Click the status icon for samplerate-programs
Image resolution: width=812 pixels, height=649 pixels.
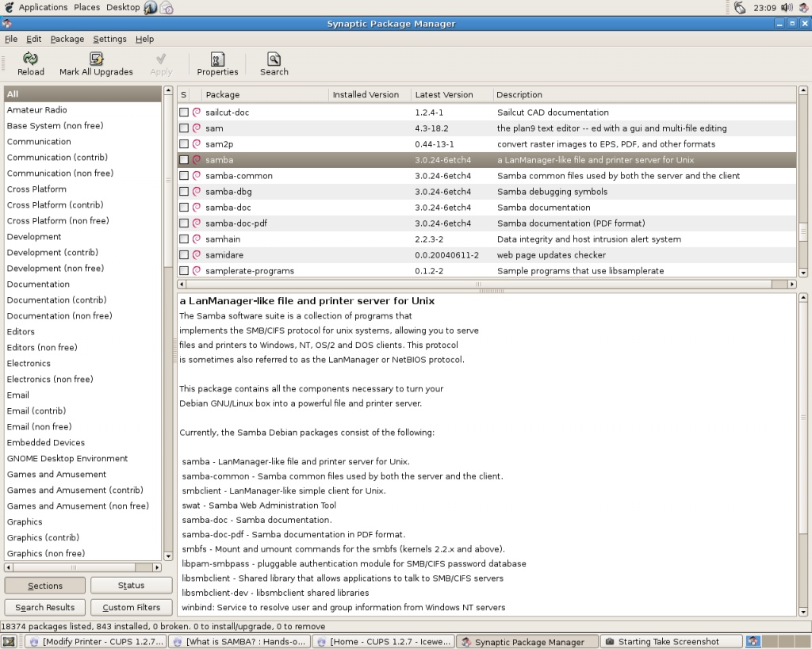(x=197, y=271)
